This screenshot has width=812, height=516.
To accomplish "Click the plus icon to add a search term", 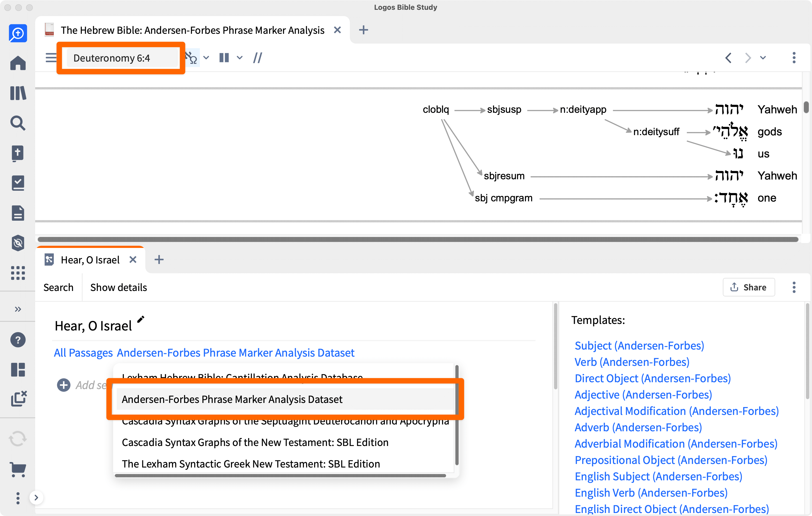I will point(64,385).
